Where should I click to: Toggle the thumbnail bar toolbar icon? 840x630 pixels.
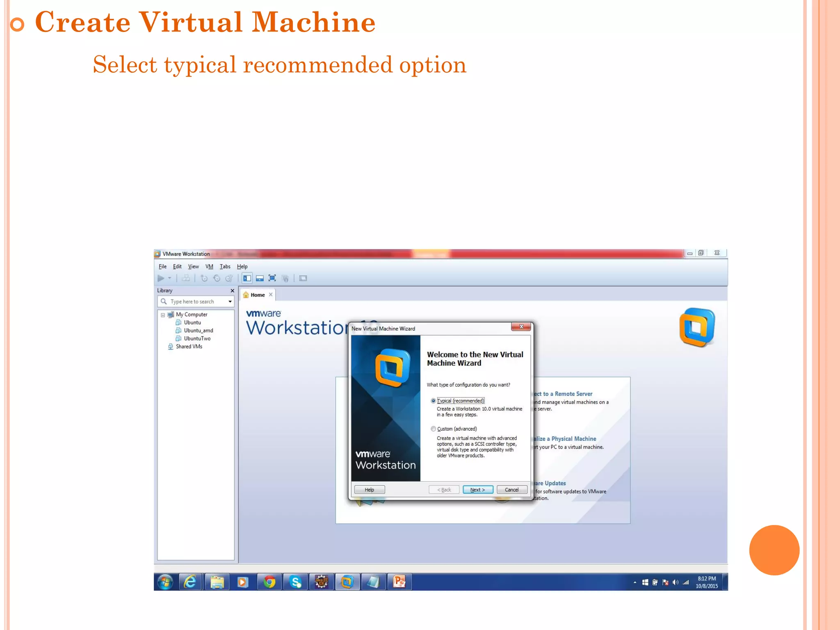click(260, 278)
